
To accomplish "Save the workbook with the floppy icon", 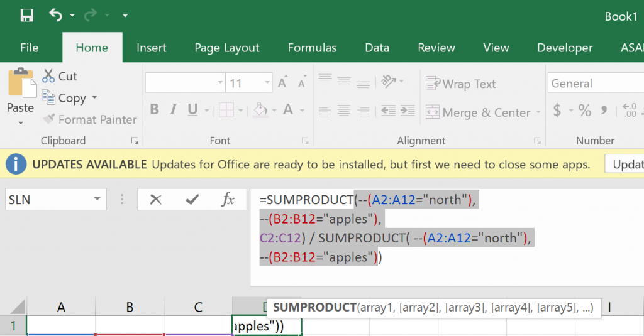I will tap(26, 15).
